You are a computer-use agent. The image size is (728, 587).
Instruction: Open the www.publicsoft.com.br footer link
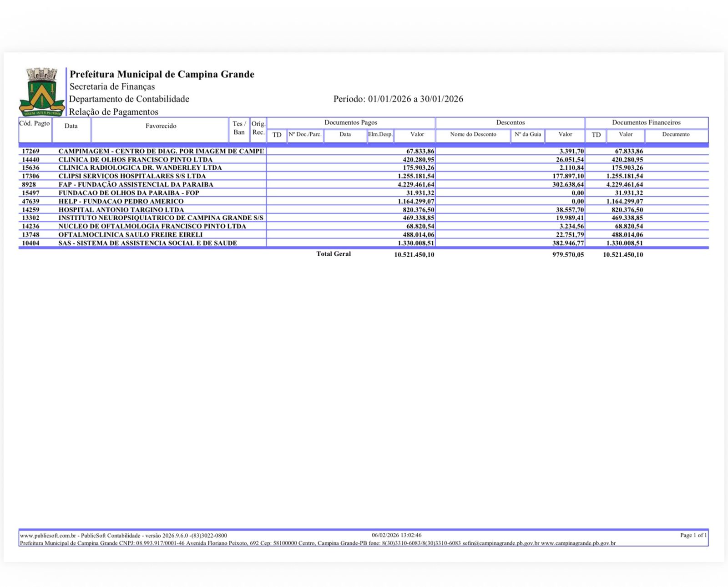[x=49, y=536]
